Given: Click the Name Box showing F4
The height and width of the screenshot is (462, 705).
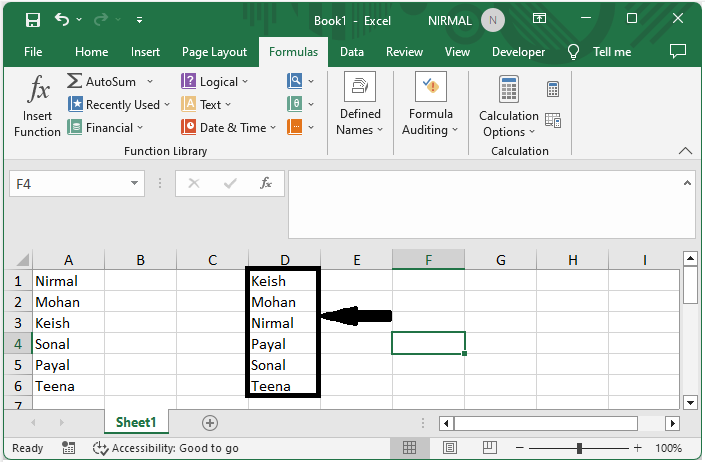Looking at the screenshot, I should click(70, 183).
